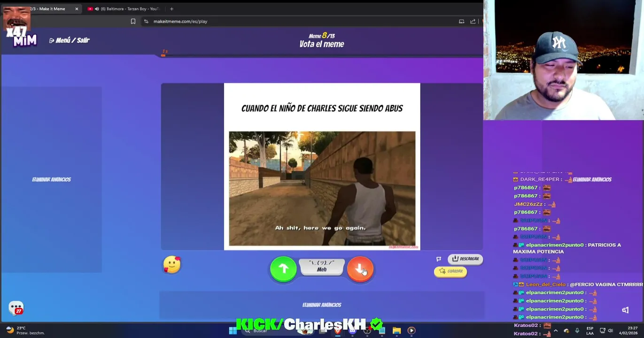Image resolution: width=644 pixels, height=338 pixels.
Task: Open the volume tray icon
Action: click(610, 330)
